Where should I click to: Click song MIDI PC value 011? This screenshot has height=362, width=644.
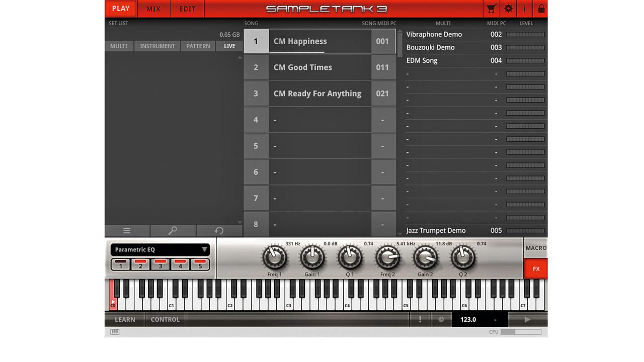tap(383, 67)
